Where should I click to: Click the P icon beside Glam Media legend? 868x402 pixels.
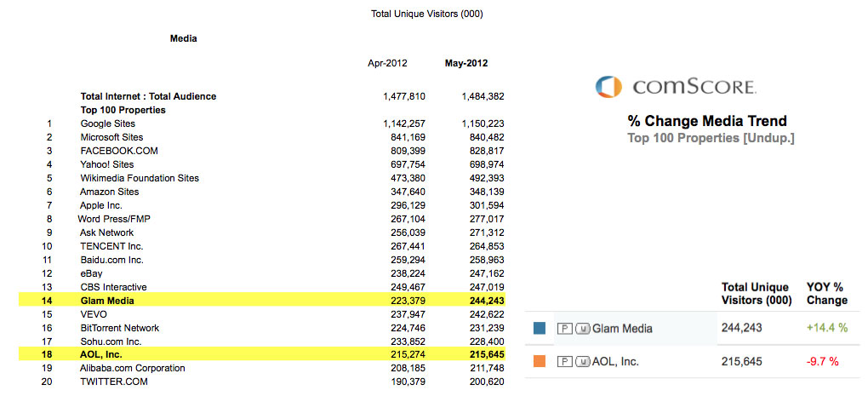pos(563,329)
